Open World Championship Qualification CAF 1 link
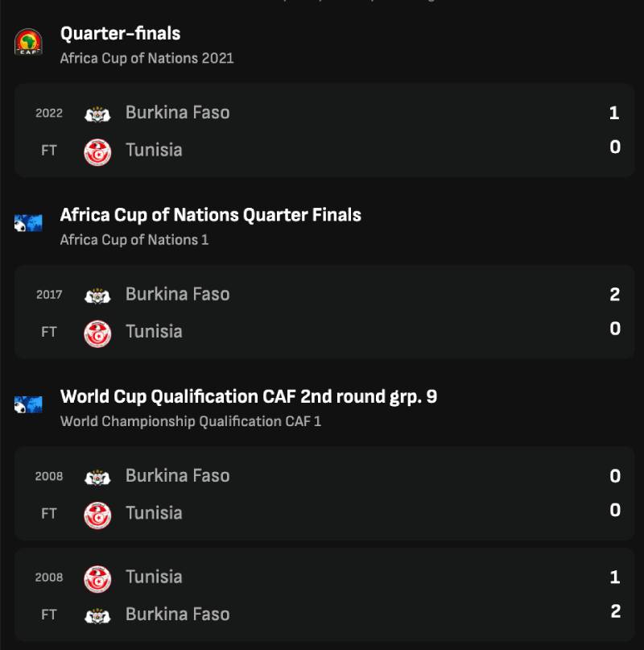Image resolution: width=644 pixels, height=650 pixels. click(x=190, y=421)
